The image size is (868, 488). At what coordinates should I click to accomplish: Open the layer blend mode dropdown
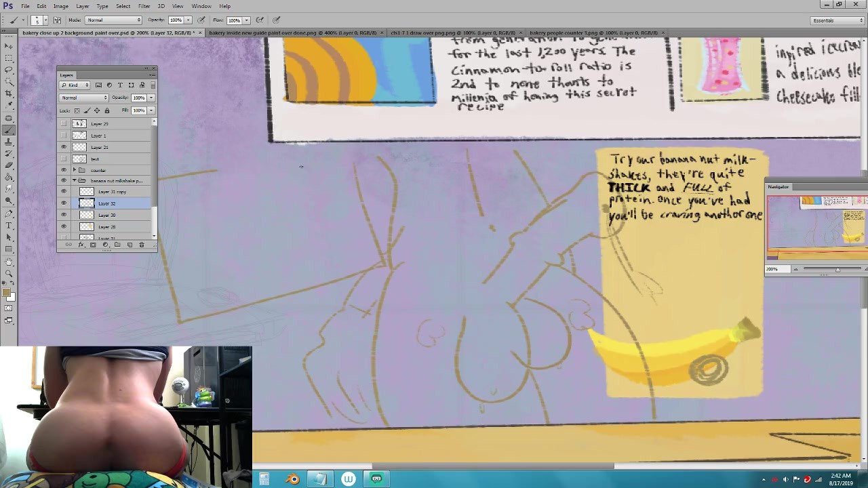coord(84,98)
